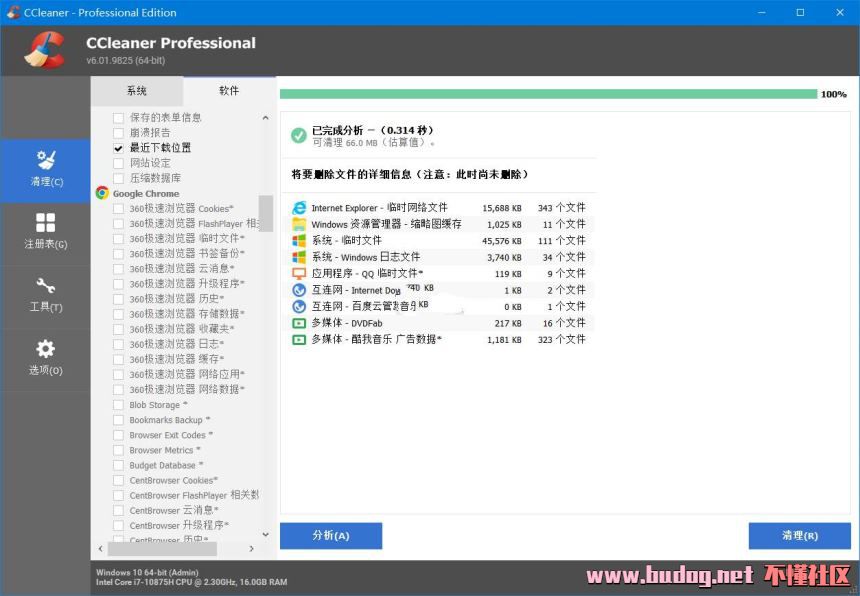
Task: Click the horizontal scroll left arrow
Action: (100, 548)
